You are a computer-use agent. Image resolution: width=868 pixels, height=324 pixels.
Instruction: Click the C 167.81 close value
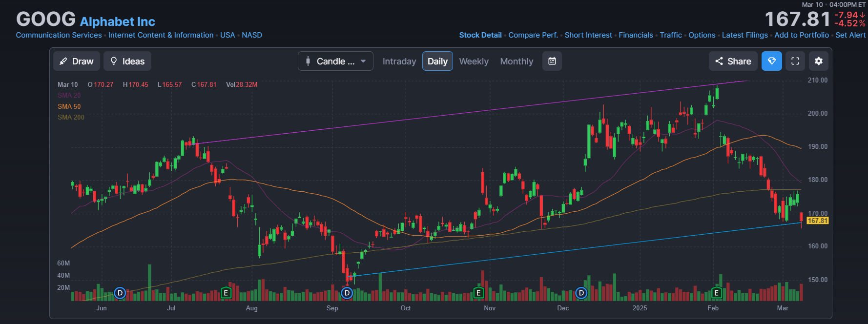(204, 84)
